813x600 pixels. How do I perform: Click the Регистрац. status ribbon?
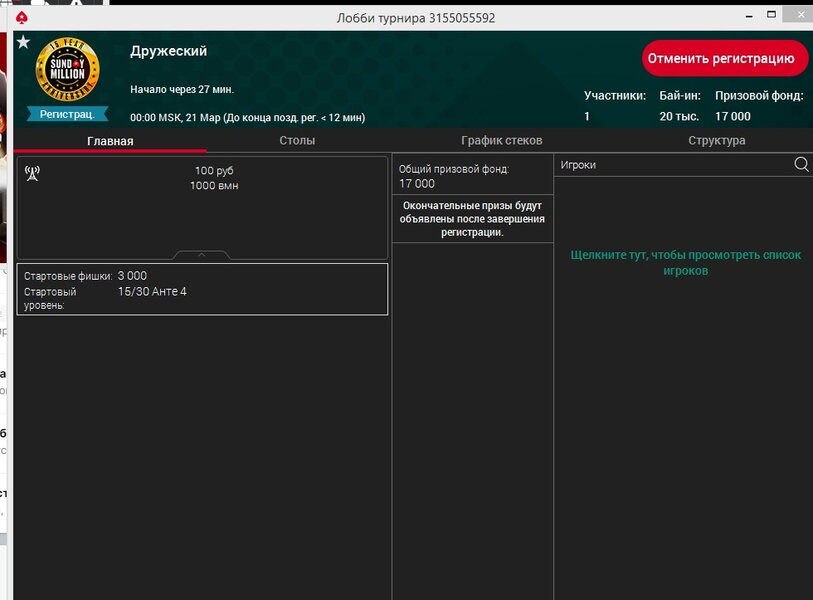[67, 114]
